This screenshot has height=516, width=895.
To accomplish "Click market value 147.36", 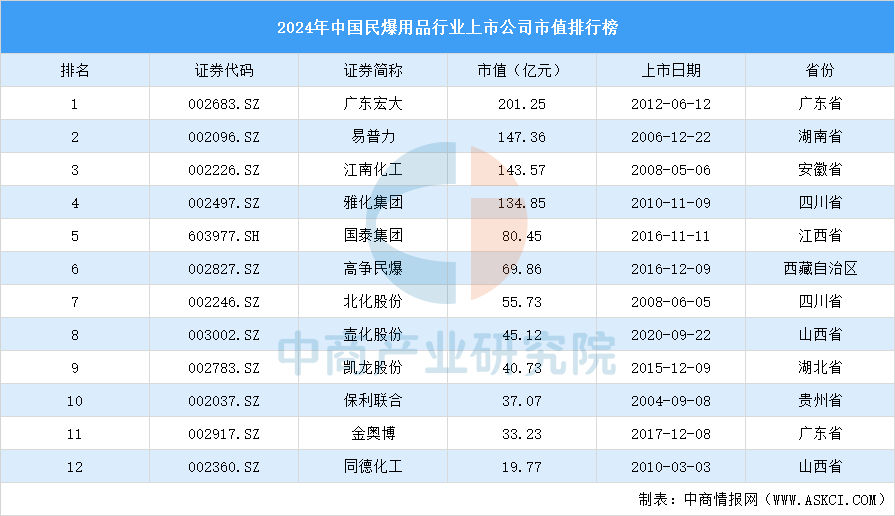I will (522, 137).
